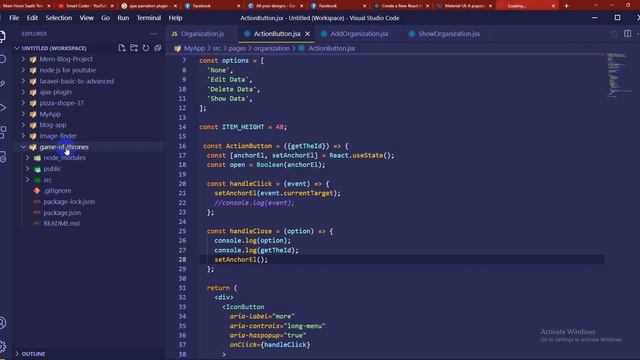Viewport: 640px width, 360px height.
Task: Open the Edit menu
Action: point(32,18)
